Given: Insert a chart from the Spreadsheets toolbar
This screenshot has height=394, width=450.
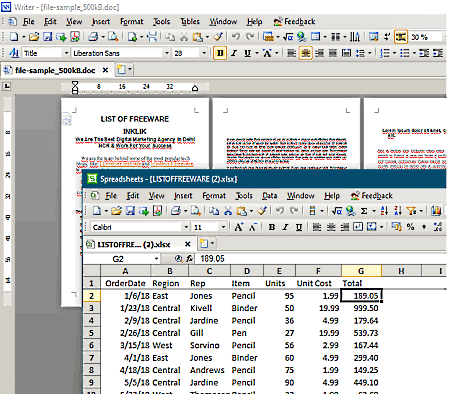Looking at the screenshot, I should point(436,211).
